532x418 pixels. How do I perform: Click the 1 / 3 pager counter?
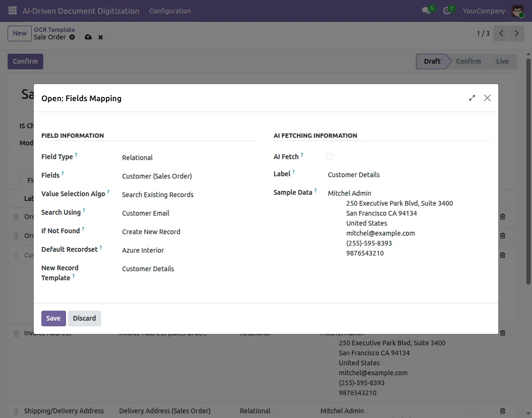point(483,33)
